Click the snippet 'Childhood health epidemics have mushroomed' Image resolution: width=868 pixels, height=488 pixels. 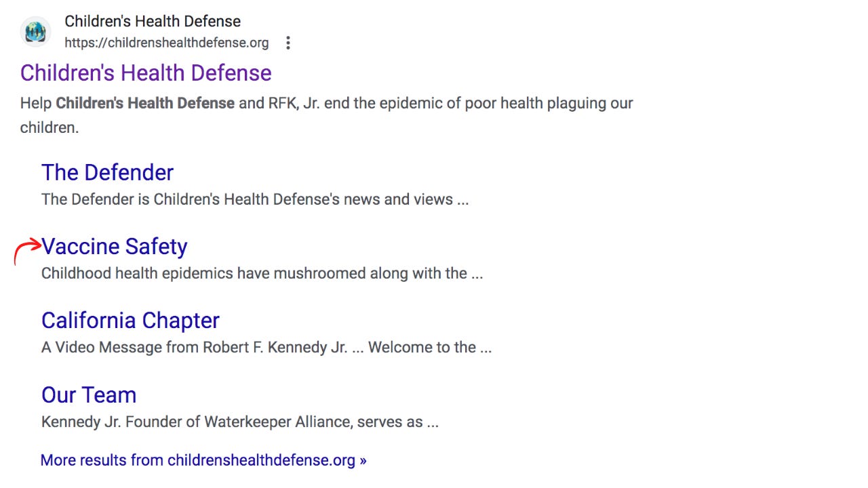[262, 274]
